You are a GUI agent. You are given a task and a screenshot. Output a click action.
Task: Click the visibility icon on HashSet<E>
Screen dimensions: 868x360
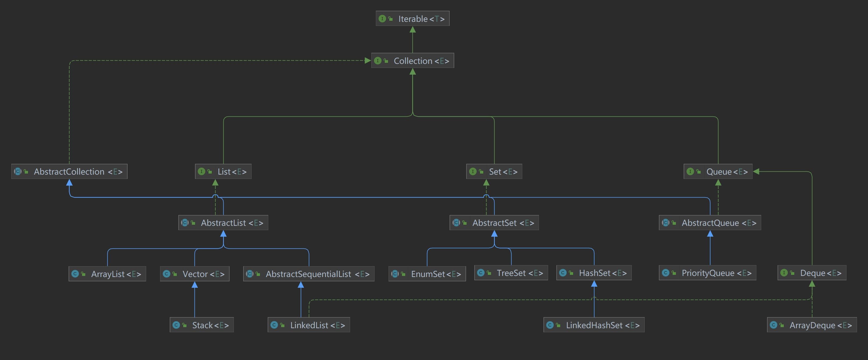pos(571,273)
